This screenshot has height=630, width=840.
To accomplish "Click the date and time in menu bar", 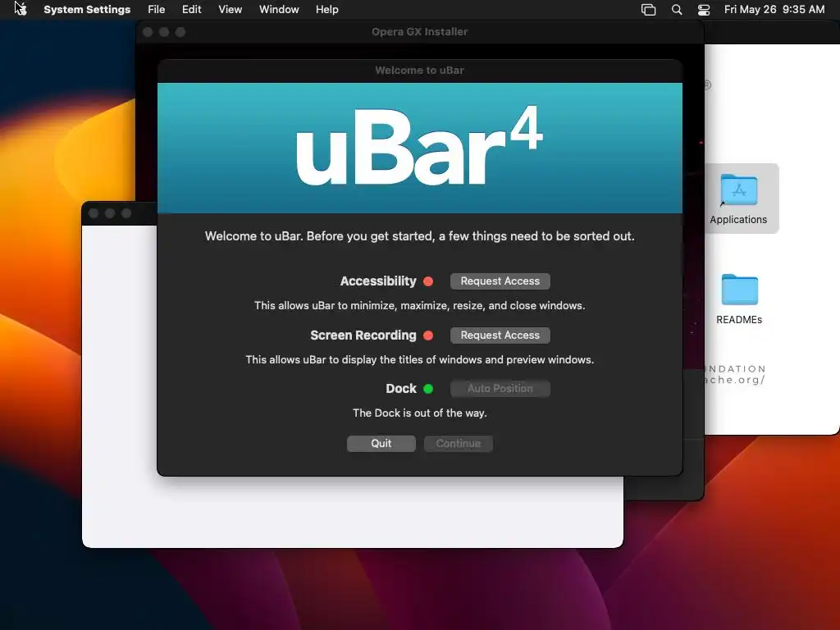I will pos(774,10).
